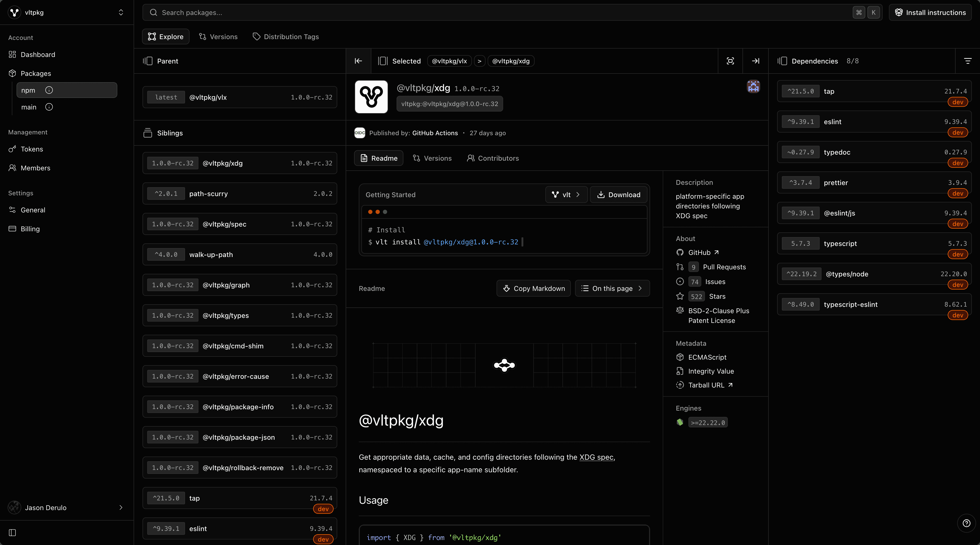Select sibling @vltpkg/spec
This screenshot has width=980, height=545.
(x=240, y=224)
